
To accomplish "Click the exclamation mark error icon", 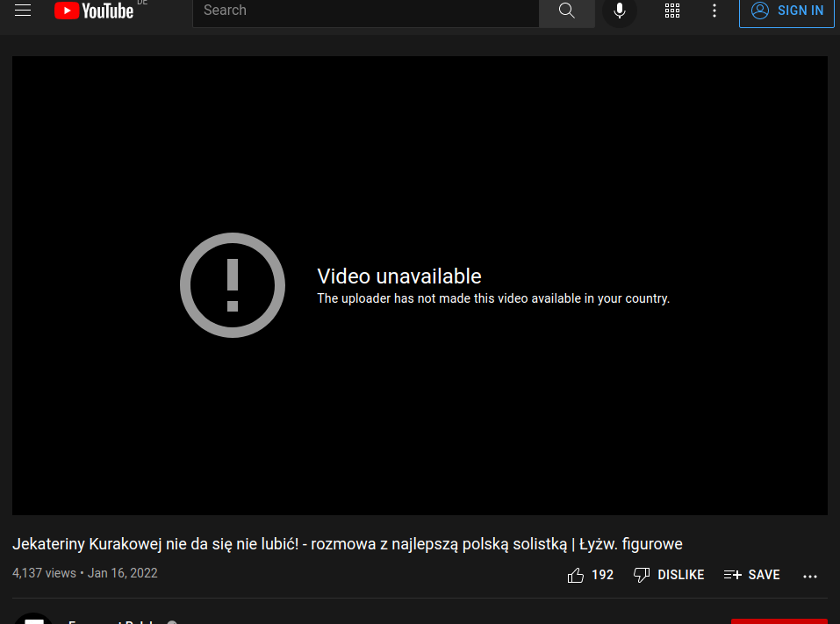I will point(233,285).
